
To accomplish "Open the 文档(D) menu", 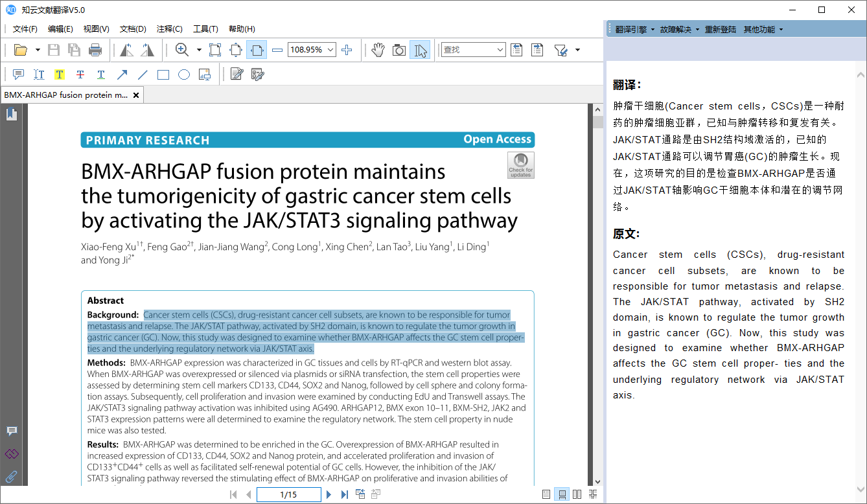I will [x=133, y=29].
